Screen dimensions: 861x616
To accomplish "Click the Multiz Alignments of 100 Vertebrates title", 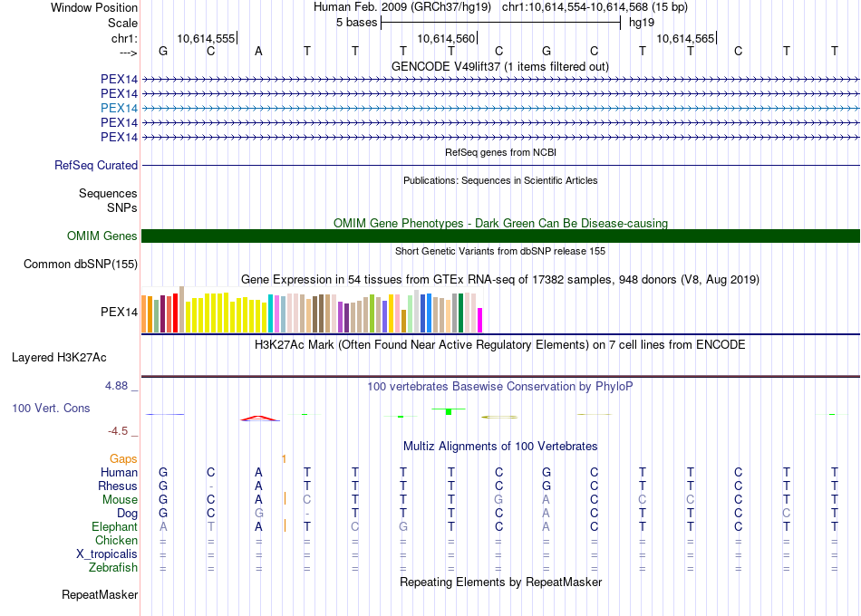I will coord(499,447).
